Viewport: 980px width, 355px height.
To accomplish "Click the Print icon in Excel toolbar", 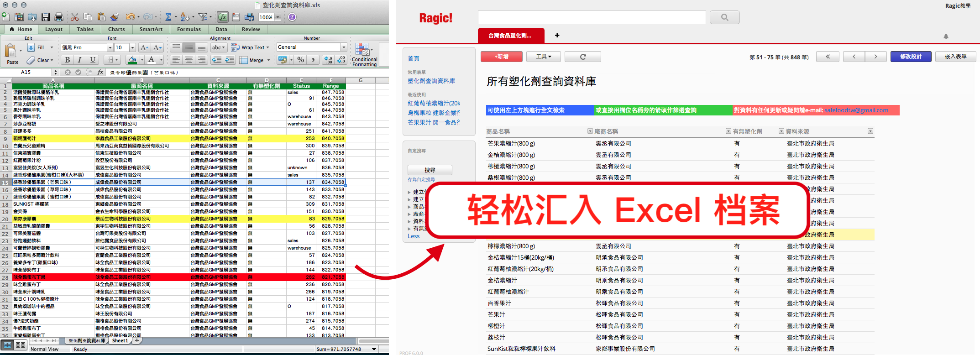I will click(59, 17).
